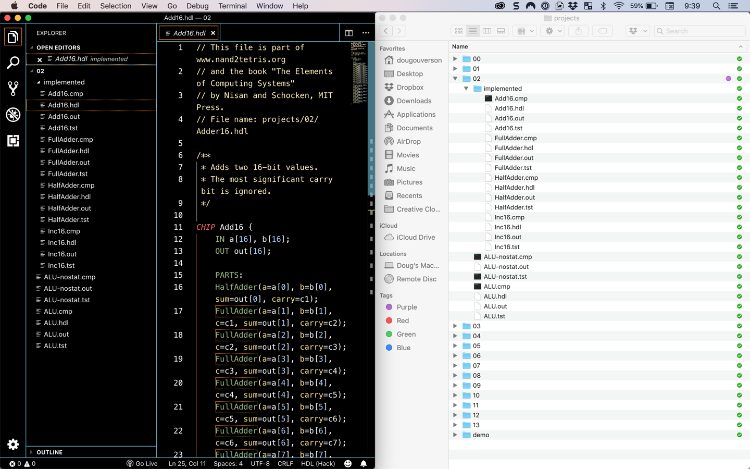Open the Source Control view
The width and height of the screenshot is (750, 469).
coord(13,88)
